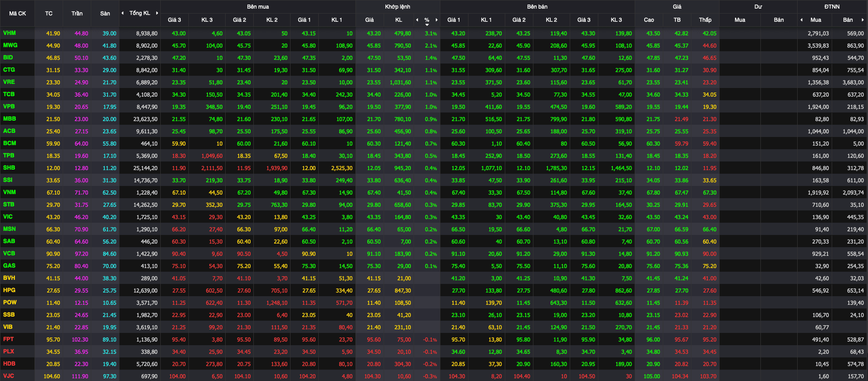Sort by the Trần column header

[77, 14]
